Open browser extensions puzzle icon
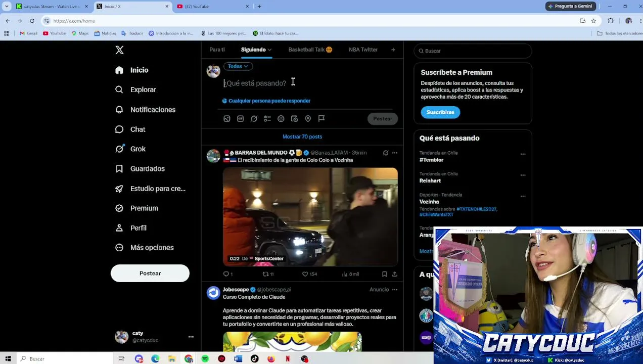 pos(611,21)
